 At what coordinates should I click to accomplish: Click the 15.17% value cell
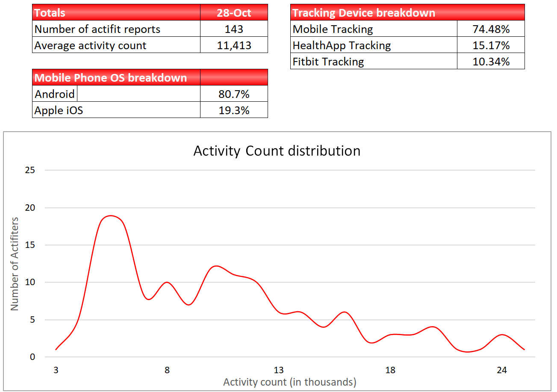point(491,45)
